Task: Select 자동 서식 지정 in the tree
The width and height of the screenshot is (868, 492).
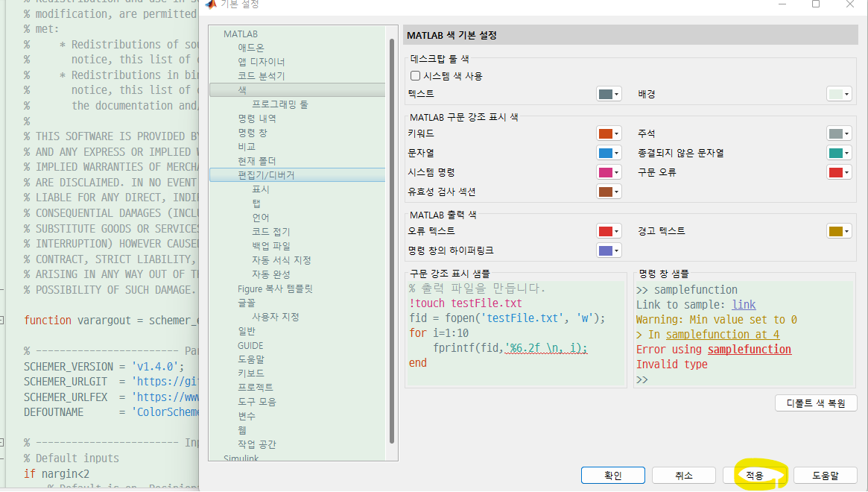Action: 281,260
